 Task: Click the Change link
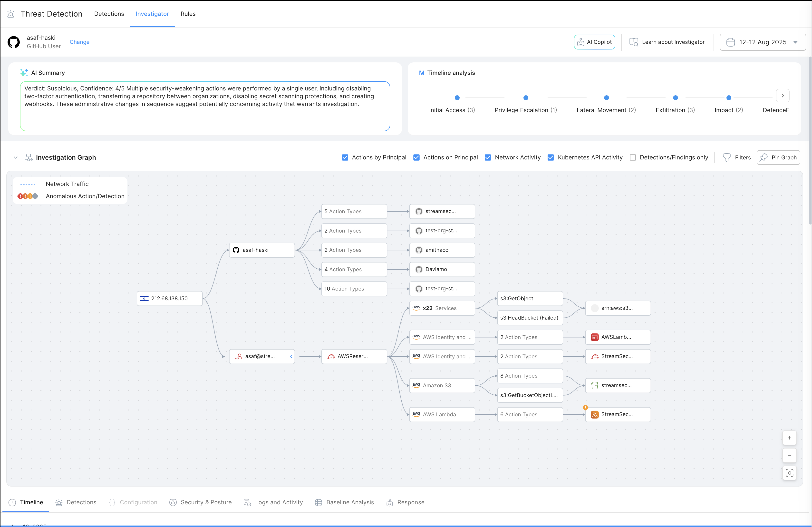pos(79,42)
